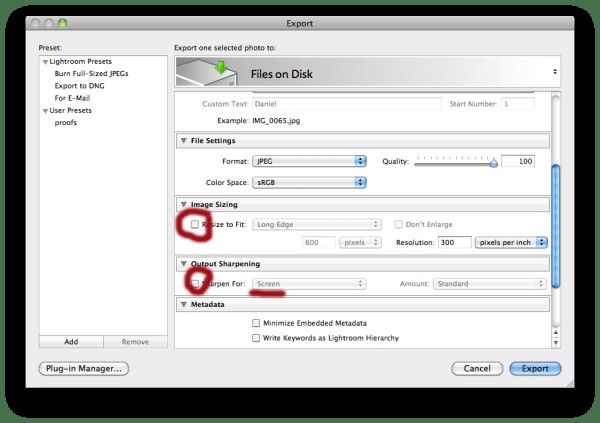Select the For E-Mail preset
The image size is (600, 423).
72,98
